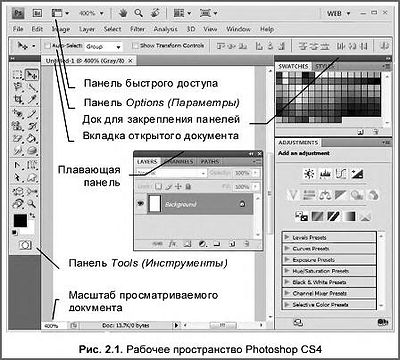The width and height of the screenshot is (400, 360).
Task: Open the Analysis menu
Action: point(165,29)
